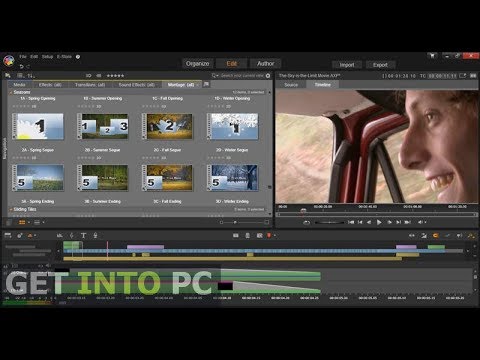
Task: Click the razor split tool icon
Action: pos(236,236)
